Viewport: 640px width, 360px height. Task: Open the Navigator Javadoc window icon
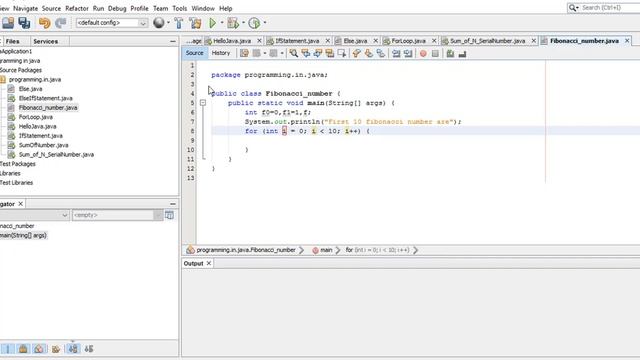(169, 215)
